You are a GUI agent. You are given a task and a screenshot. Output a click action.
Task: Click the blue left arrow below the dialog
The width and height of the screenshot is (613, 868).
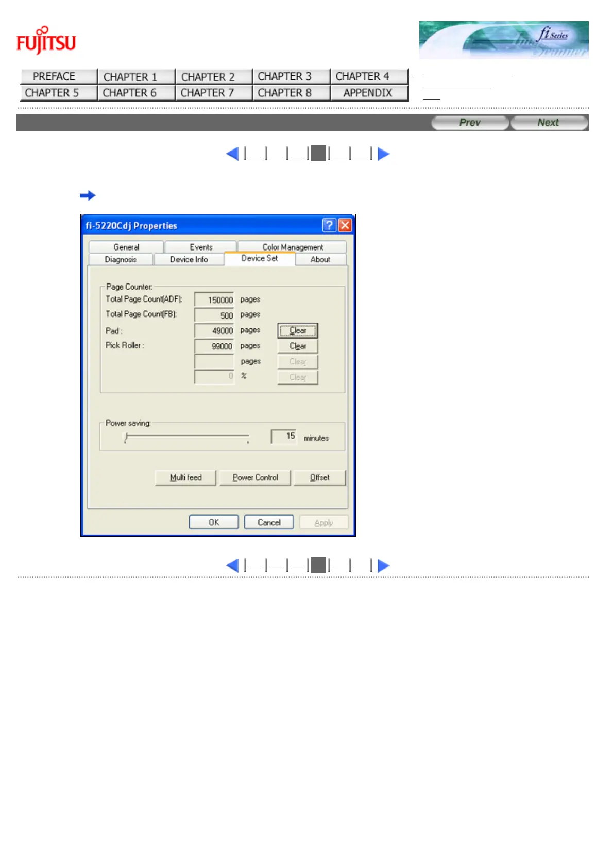232,565
